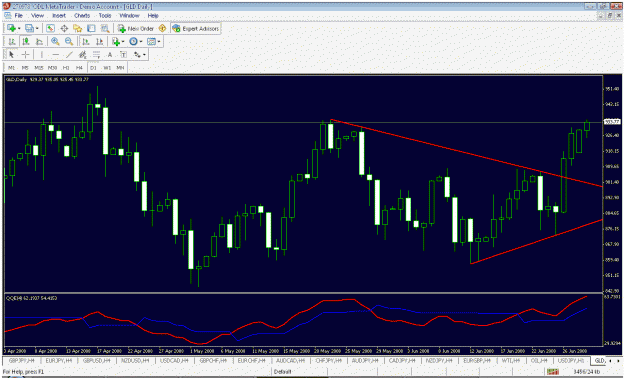
Task: Expand the Profiles dropdown arrow
Action: 37,29
